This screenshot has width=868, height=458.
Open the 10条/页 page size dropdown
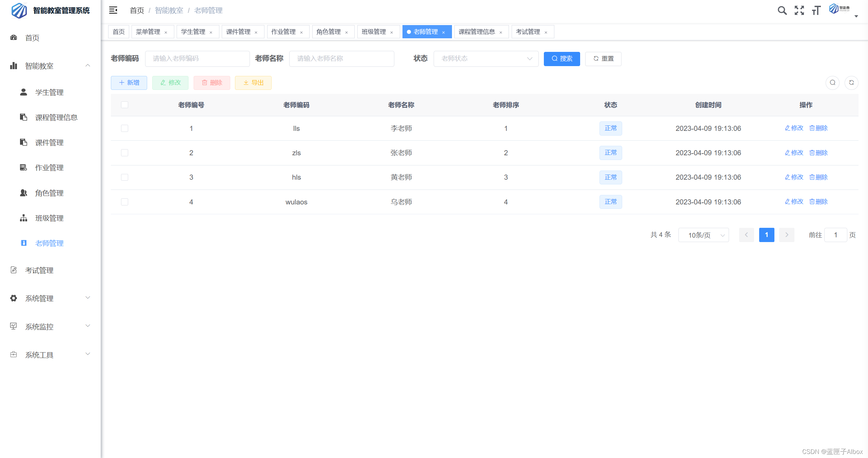[703, 235]
